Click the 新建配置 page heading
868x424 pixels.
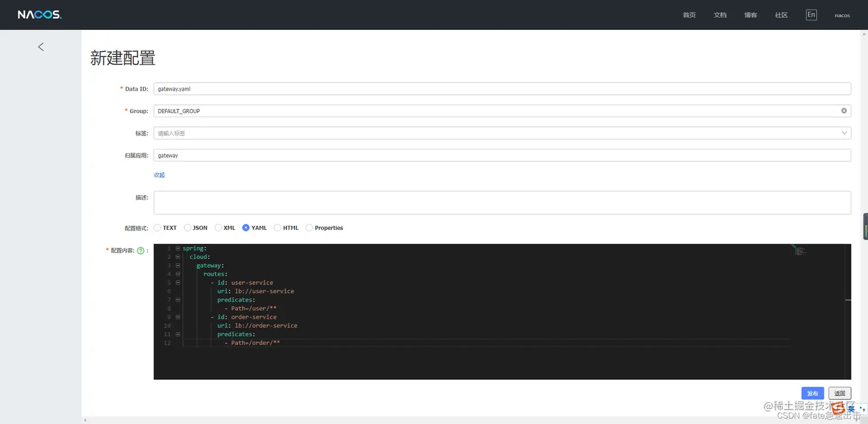coord(123,58)
